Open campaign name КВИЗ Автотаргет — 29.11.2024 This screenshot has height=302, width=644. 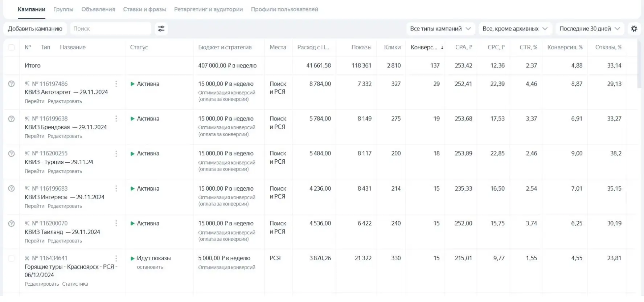[66, 92]
